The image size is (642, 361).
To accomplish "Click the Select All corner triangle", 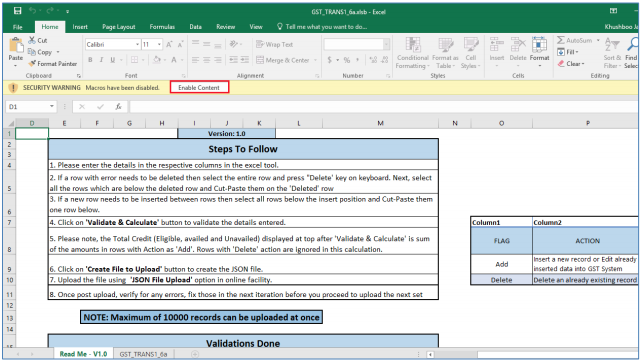I will (11, 123).
